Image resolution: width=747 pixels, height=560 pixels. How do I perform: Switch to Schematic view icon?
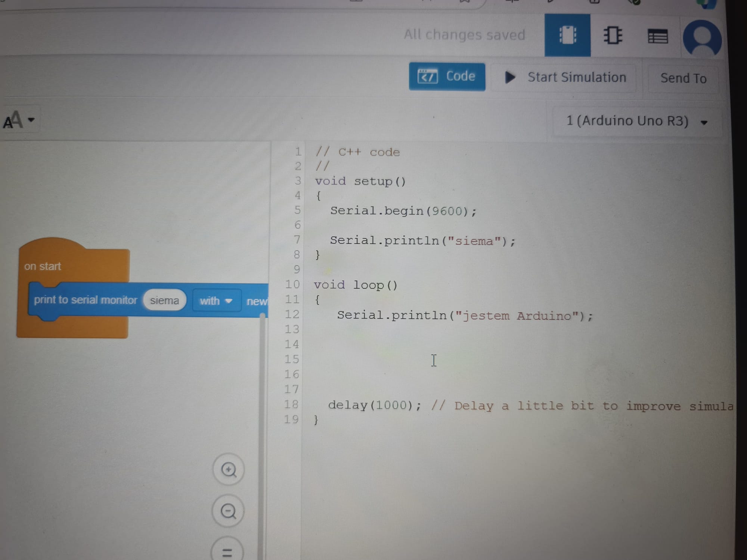pos(613,36)
